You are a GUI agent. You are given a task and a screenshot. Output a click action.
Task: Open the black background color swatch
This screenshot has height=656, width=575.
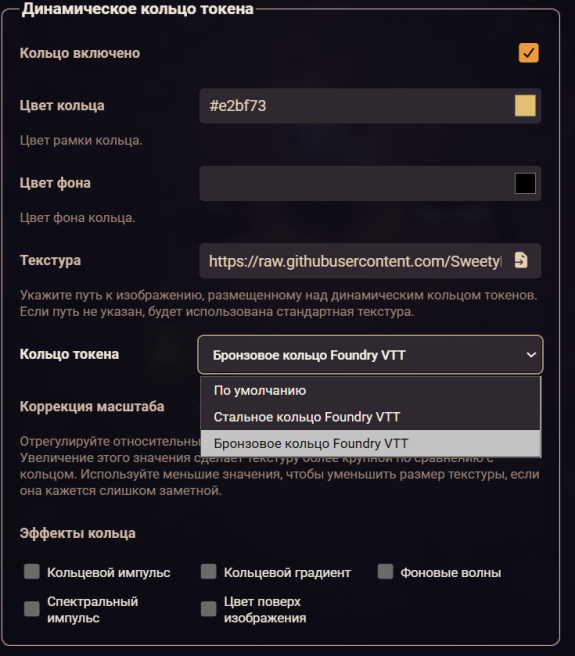point(525,183)
